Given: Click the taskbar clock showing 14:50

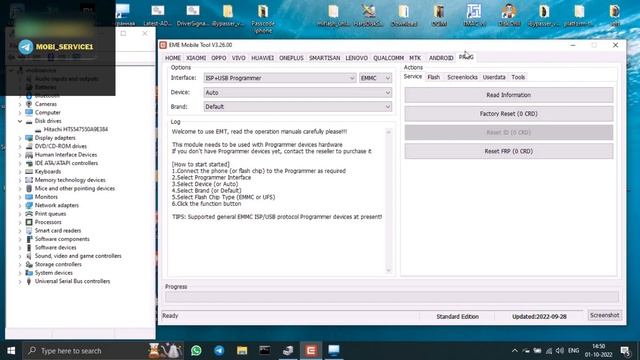Looking at the screenshot, I should [600, 351].
